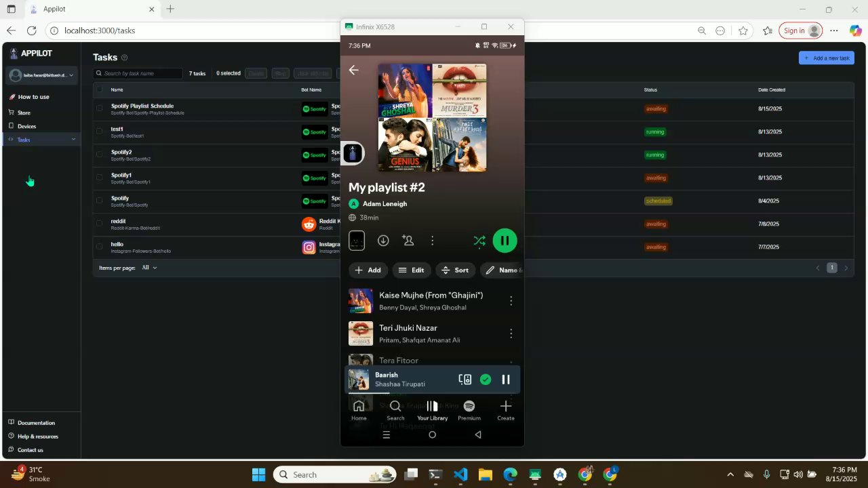Open the Sort options in playlist
868x488 pixels.
click(455, 270)
